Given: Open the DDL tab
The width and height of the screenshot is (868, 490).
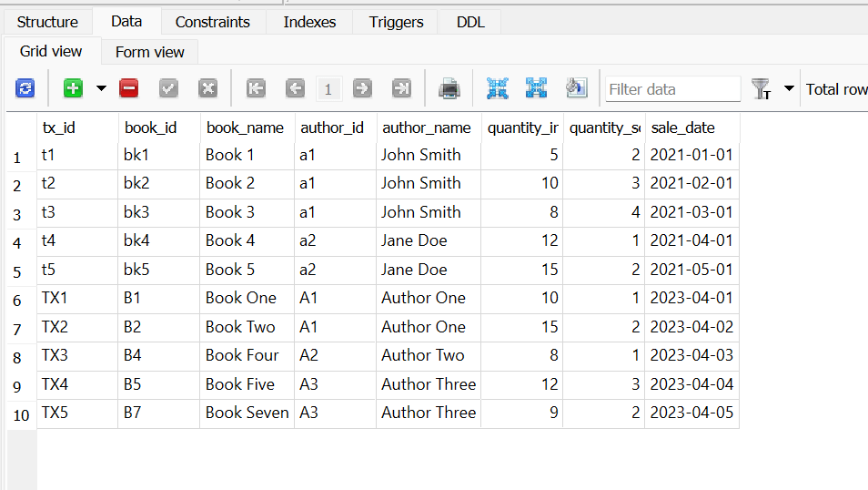Looking at the screenshot, I should 470,22.
